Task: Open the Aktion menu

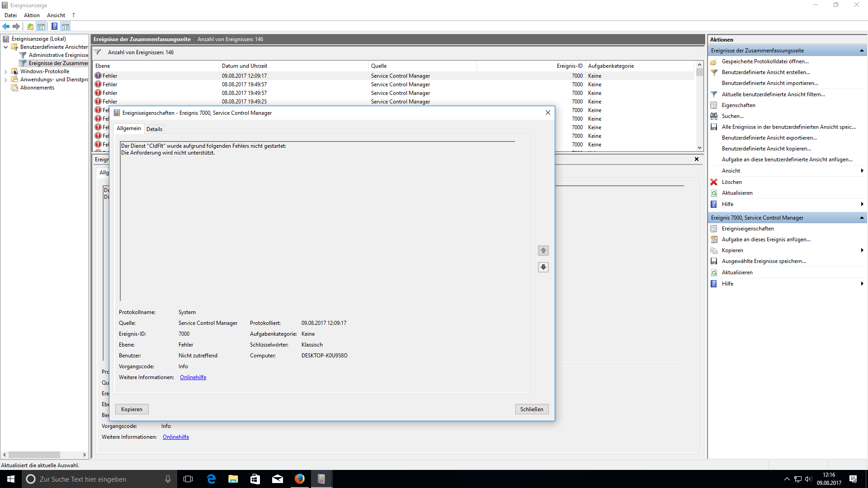Action: pos(32,15)
